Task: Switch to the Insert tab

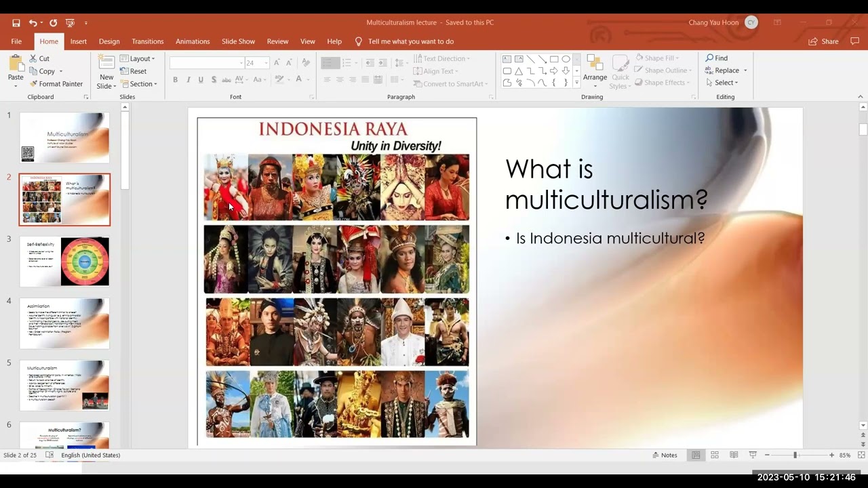Action: tap(79, 41)
